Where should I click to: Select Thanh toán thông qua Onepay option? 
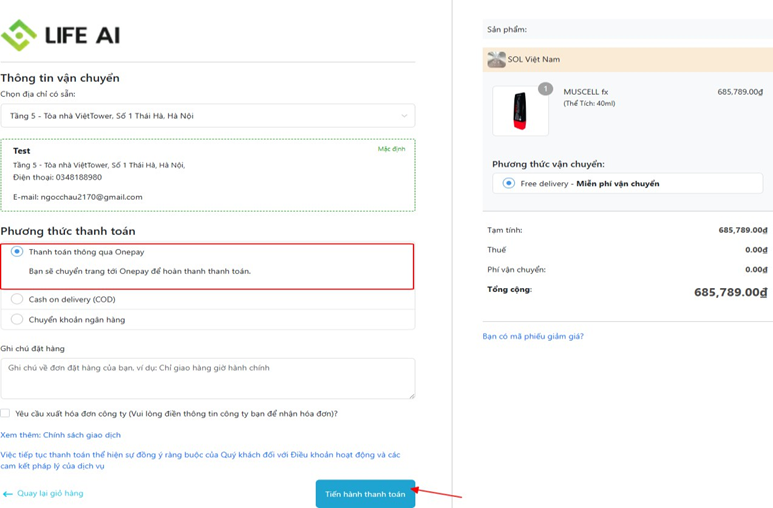[x=17, y=252]
